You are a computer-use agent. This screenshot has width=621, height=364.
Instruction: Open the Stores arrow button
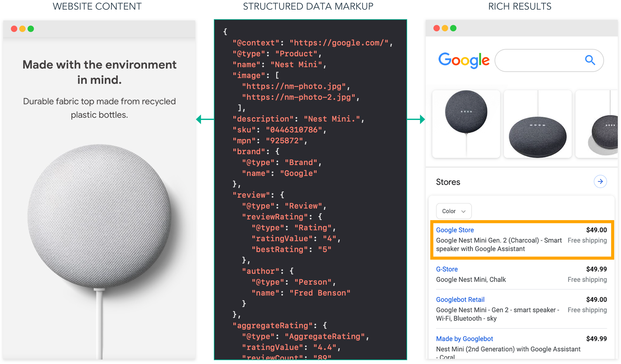click(600, 182)
